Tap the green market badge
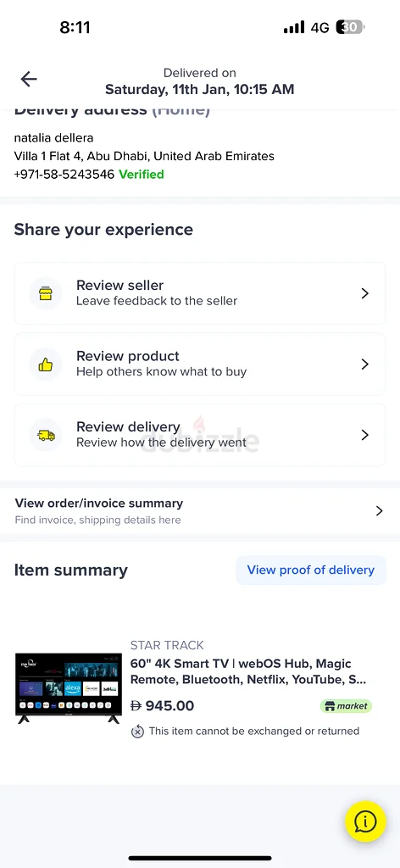This screenshot has width=400, height=868. 346,706
